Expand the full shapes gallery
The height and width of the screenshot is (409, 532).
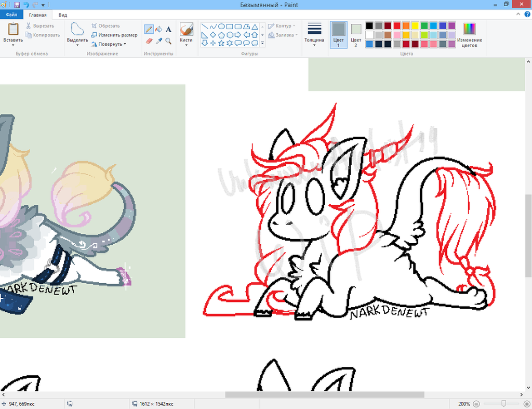point(262,43)
